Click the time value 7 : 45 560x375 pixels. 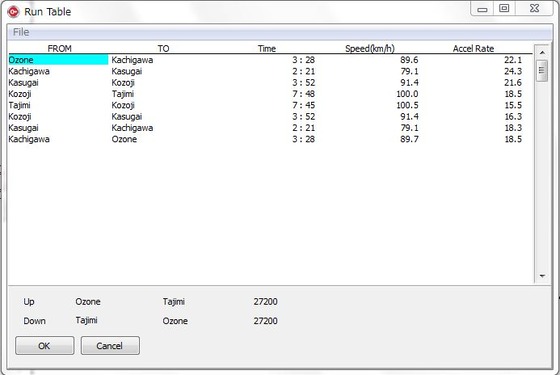pos(304,105)
